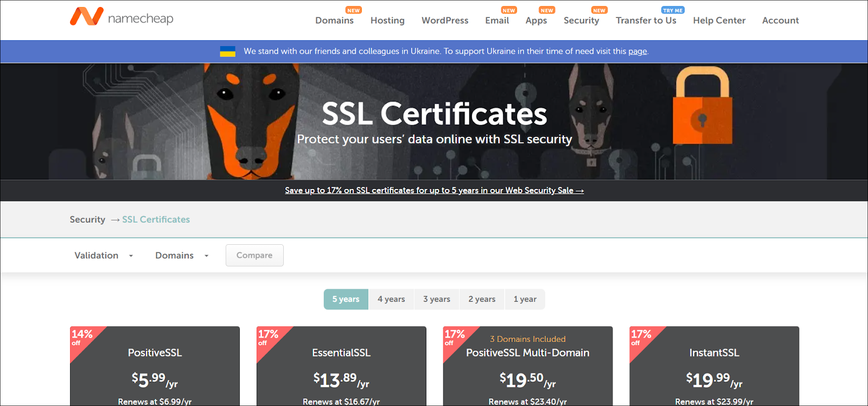Screen dimensions: 868x406
Task: Click the SSL Certificates breadcrumb
Action: [156, 219]
